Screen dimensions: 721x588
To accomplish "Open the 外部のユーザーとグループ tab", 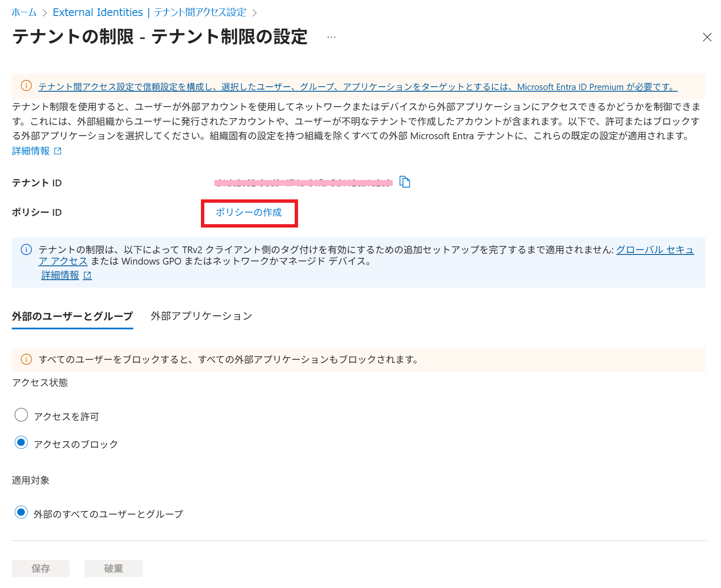I will pyautogui.click(x=72, y=315).
